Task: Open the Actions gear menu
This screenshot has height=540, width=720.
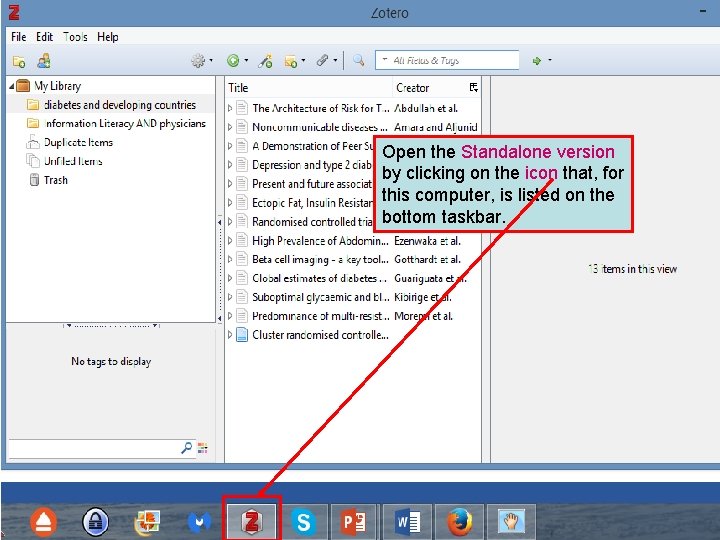Action: pyautogui.click(x=198, y=61)
